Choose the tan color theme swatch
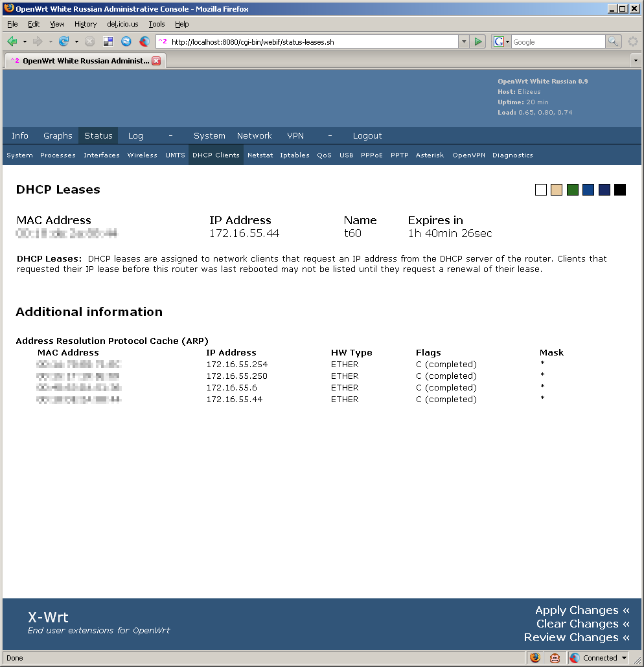Image resolution: width=644 pixels, height=667 pixels. click(557, 190)
